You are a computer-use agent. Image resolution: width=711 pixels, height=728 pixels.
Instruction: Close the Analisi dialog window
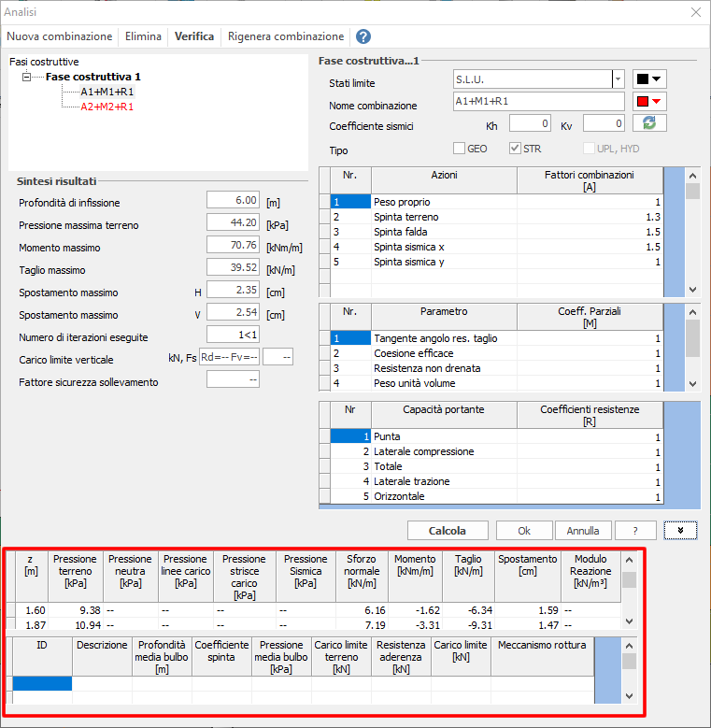click(x=695, y=12)
